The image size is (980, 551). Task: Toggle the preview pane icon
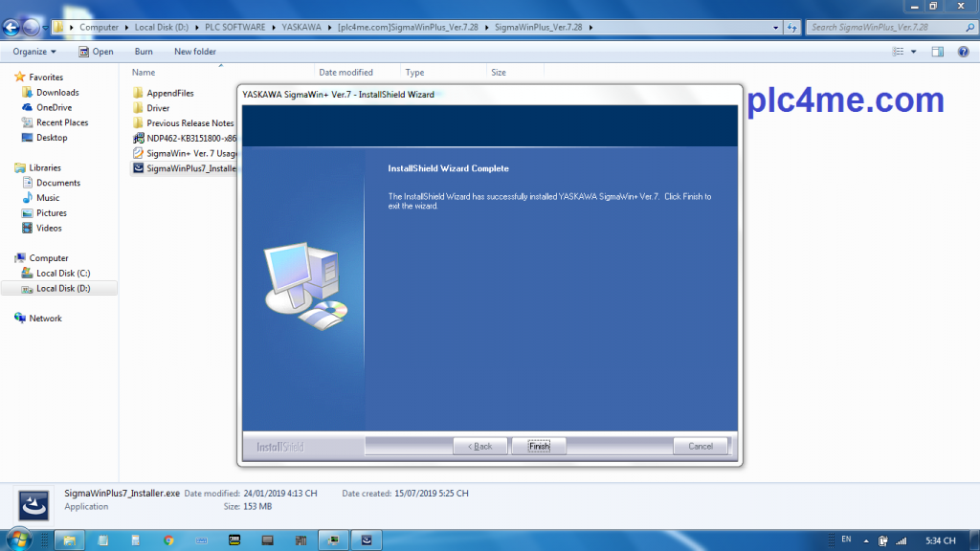pos(938,52)
